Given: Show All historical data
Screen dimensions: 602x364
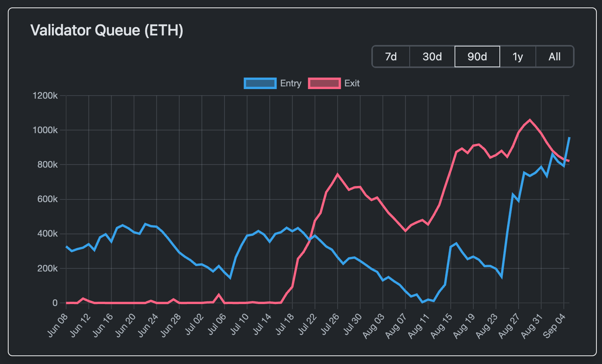Looking at the screenshot, I should click(554, 57).
